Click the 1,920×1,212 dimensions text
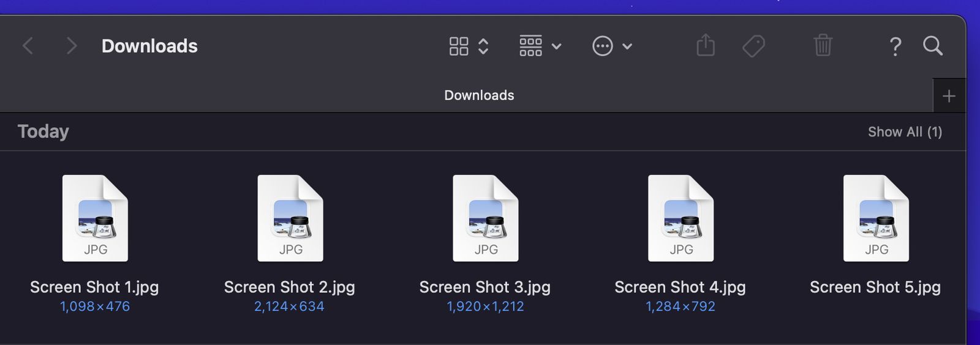The width and height of the screenshot is (980, 345). [x=486, y=306]
